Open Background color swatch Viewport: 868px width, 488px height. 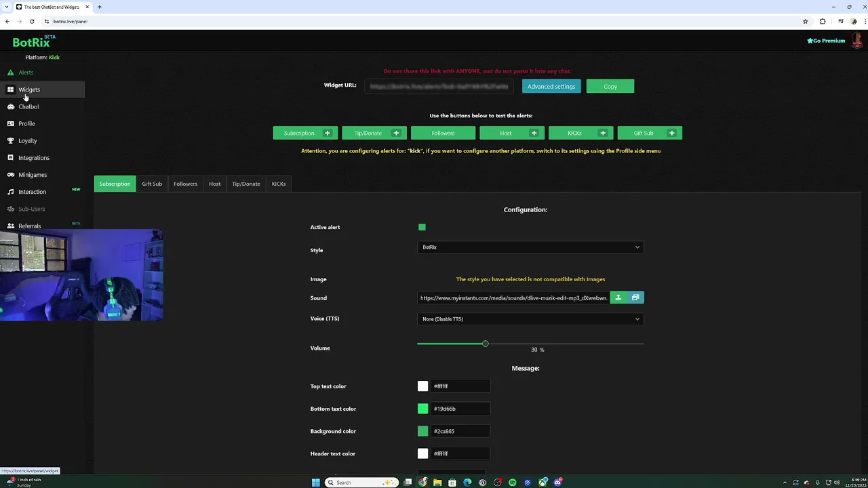tap(423, 431)
